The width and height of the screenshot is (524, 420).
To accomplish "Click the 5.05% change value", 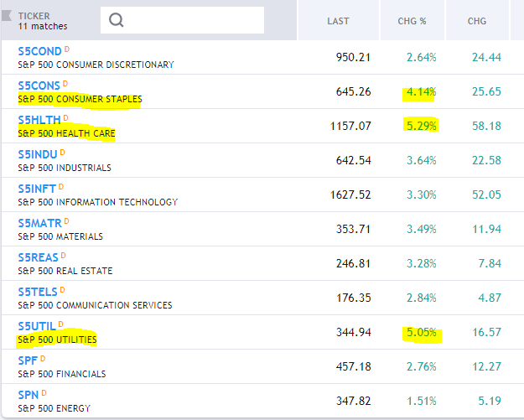I will tap(422, 332).
